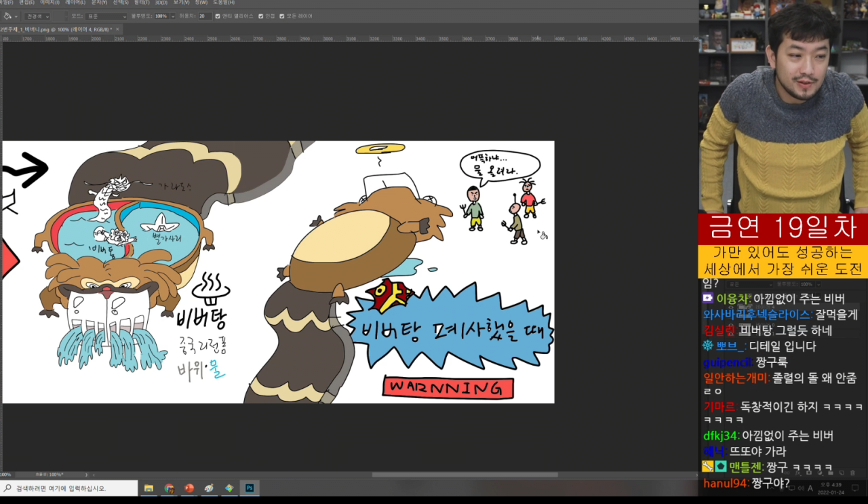
Task: Click the new group folder icon
Action: [x=831, y=473]
